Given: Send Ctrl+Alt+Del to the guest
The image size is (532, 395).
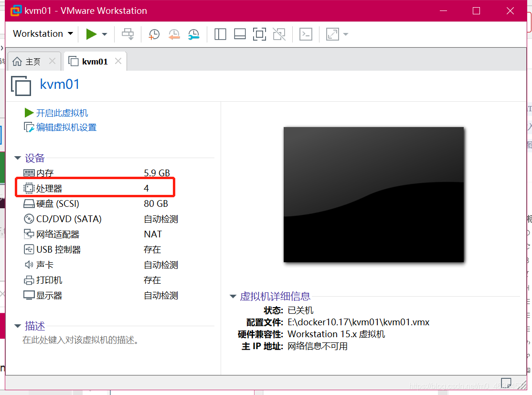Looking at the screenshot, I should 128,34.
